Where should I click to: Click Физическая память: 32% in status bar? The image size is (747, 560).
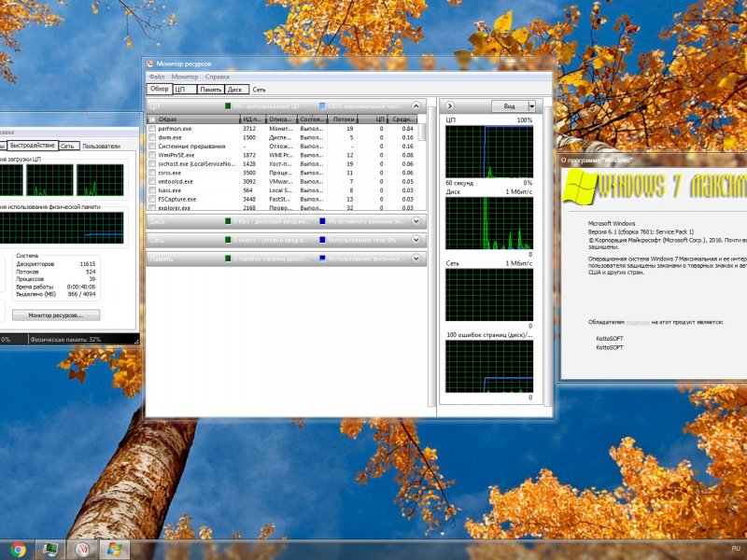click(65, 340)
